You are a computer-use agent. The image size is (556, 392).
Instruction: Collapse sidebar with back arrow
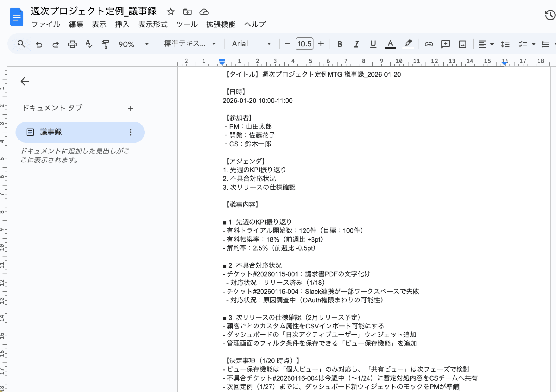[24, 81]
